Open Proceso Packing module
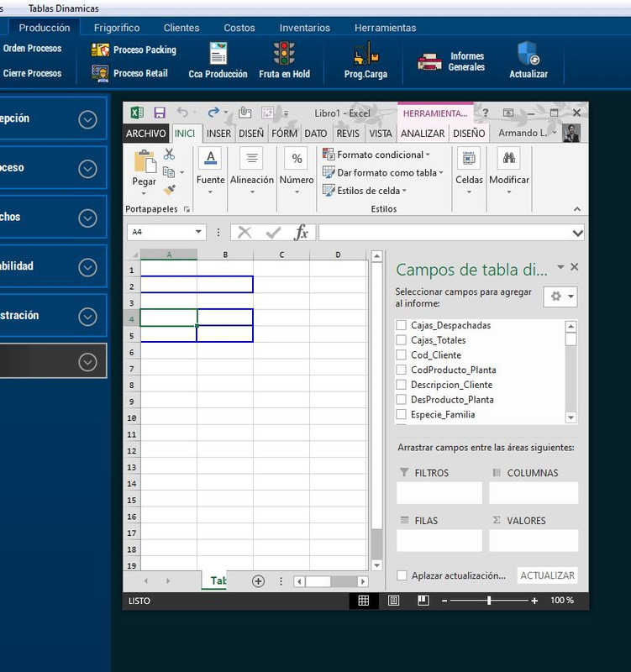 tap(134, 50)
